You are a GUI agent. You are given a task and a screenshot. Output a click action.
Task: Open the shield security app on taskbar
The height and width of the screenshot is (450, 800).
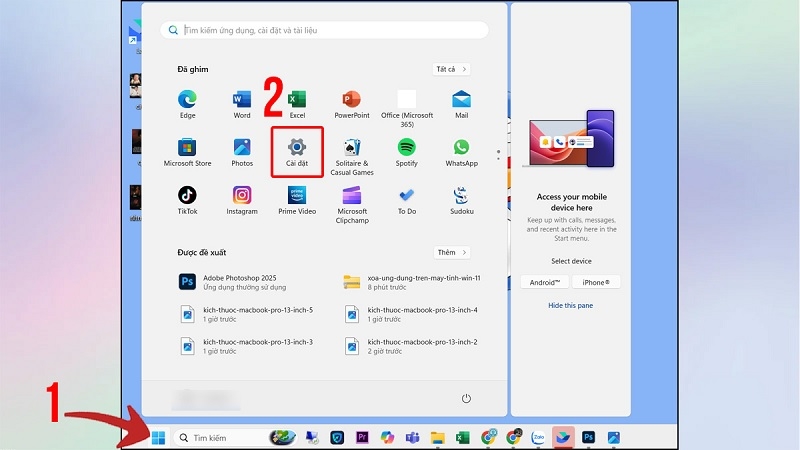point(337,437)
